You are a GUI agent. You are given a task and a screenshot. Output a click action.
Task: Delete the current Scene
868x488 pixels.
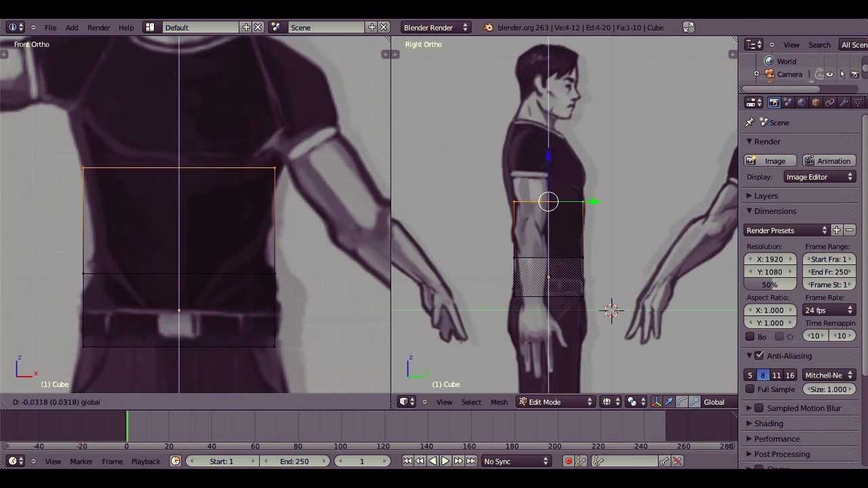point(384,28)
